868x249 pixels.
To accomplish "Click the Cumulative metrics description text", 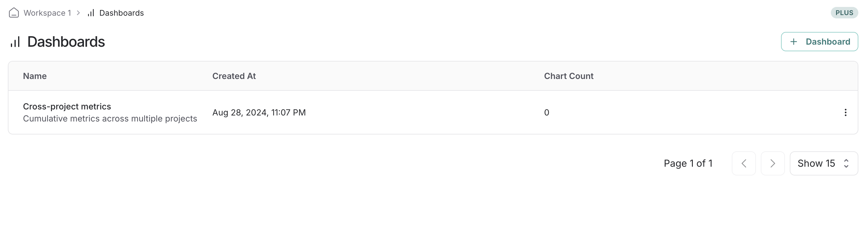I will tap(110, 118).
